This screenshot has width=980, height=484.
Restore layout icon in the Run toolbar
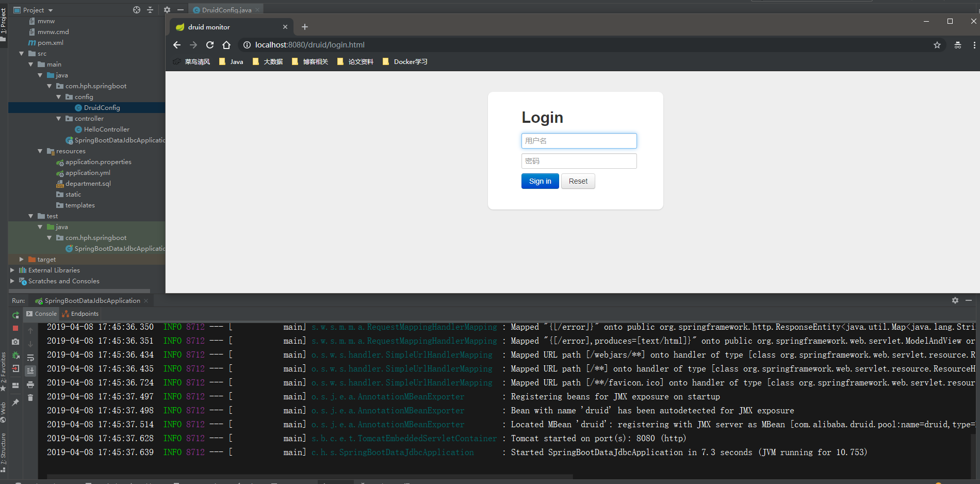point(15,385)
